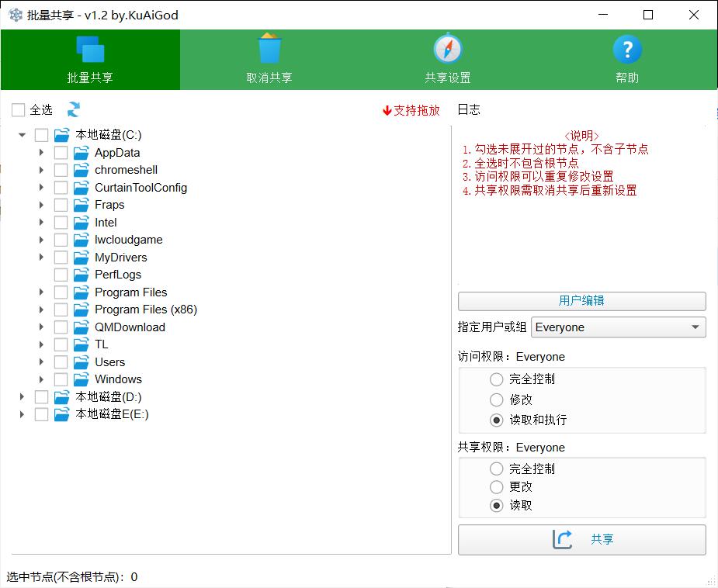Viewport: 718px width, 588px height.
Task: Open the 指定用户或组 Everyone dropdown
Action: 619,327
